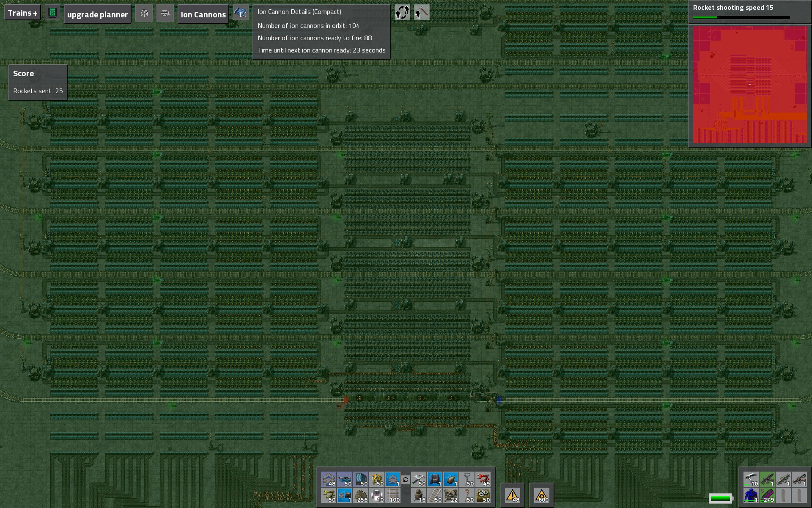Select the curved rail stack of 50
812x508 pixels.
[x=435, y=495]
